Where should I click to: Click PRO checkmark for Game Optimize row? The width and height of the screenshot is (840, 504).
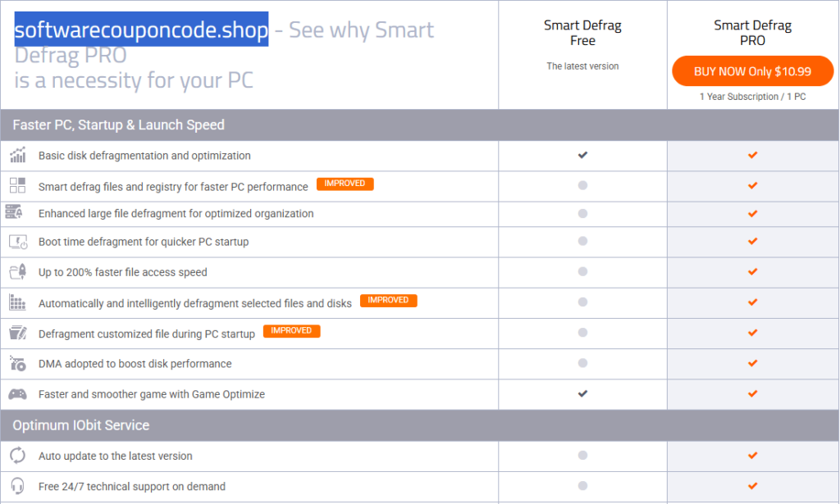click(x=753, y=394)
